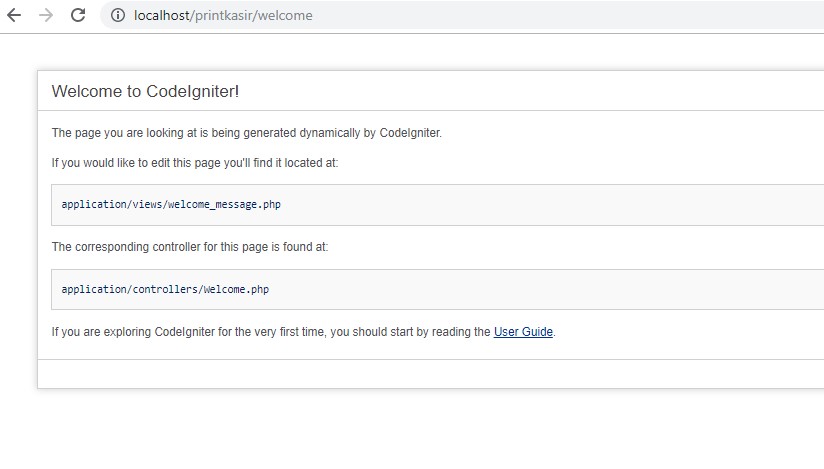Open the User Guide link

(x=523, y=332)
